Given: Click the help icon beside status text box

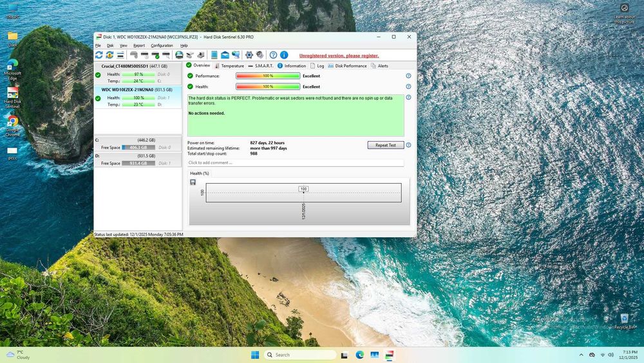Looking at the screenshot, I should 408,97.
